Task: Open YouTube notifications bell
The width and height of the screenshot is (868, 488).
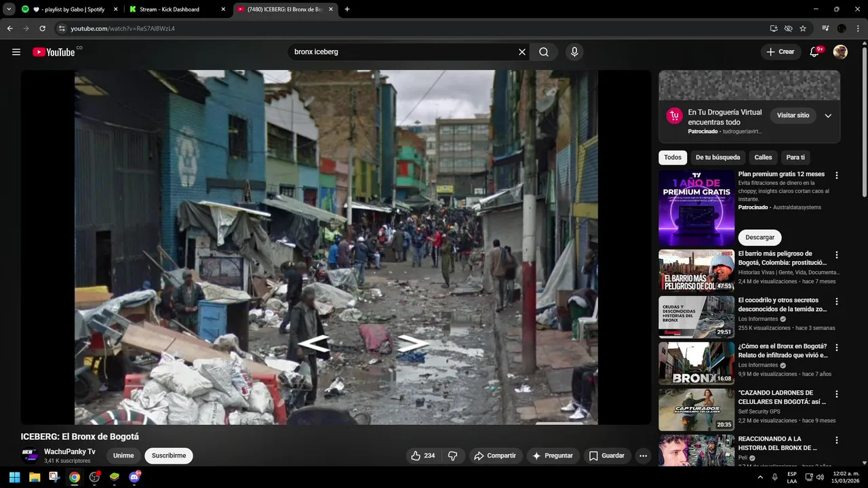Action: click(815, 52)
